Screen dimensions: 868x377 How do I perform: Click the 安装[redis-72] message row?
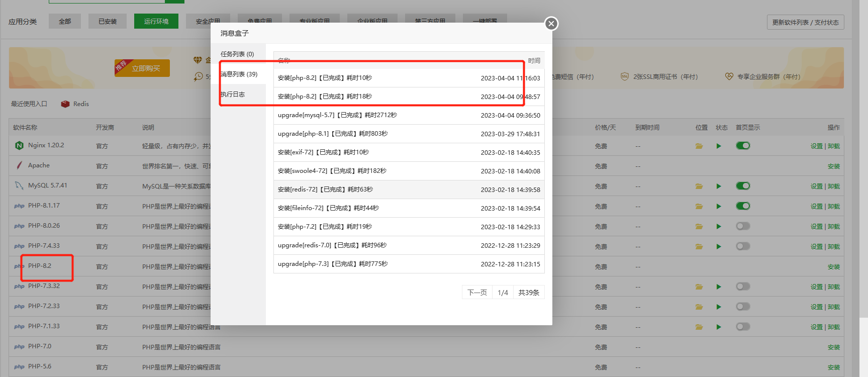pyautogui.click(x=409, y=190)
